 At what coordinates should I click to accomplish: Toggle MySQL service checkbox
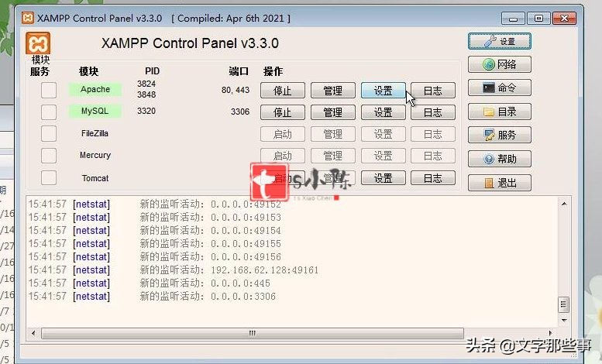[x=49, y=112]
